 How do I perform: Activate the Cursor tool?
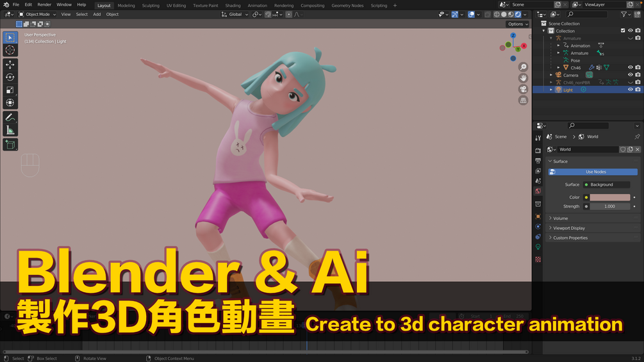(x=10, y=50)
